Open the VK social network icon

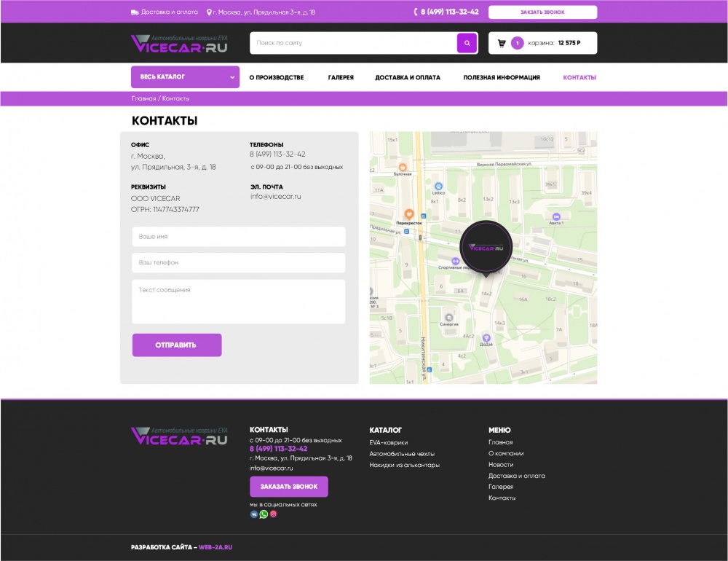[254, 514]
